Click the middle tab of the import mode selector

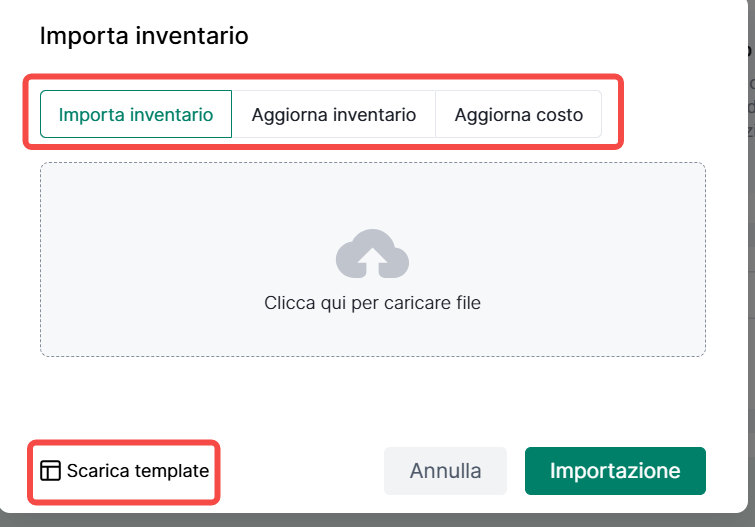tap(333, 114)
